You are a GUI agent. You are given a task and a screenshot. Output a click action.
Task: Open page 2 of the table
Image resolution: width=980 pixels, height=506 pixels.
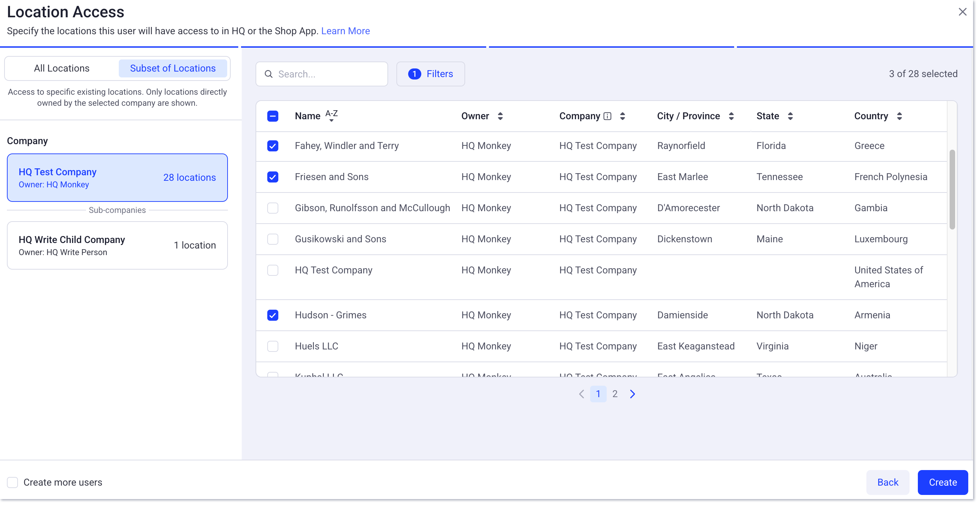point(615,394)
